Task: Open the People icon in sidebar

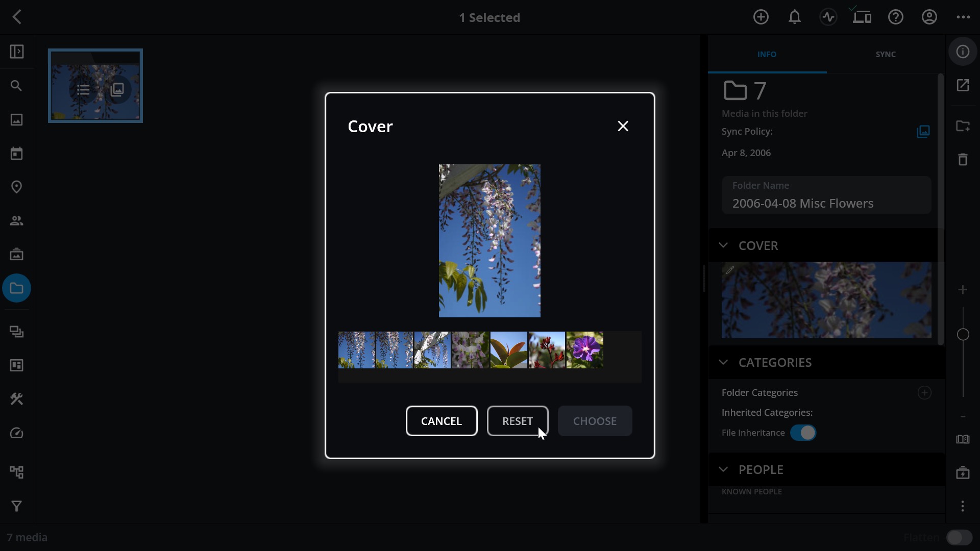Action: [x=17, y=220]
